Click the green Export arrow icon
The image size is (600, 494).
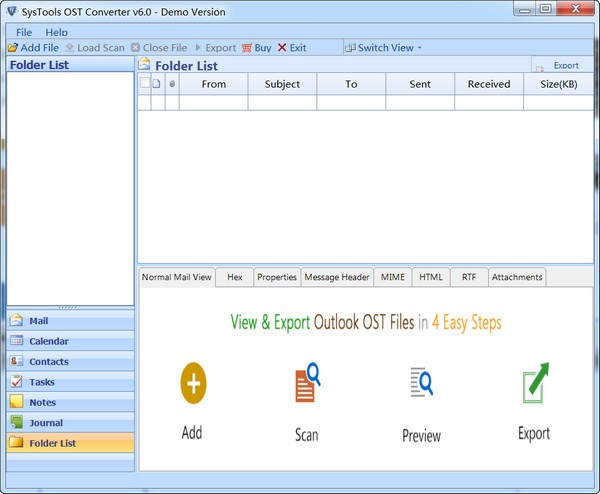(x=535, y=383)
